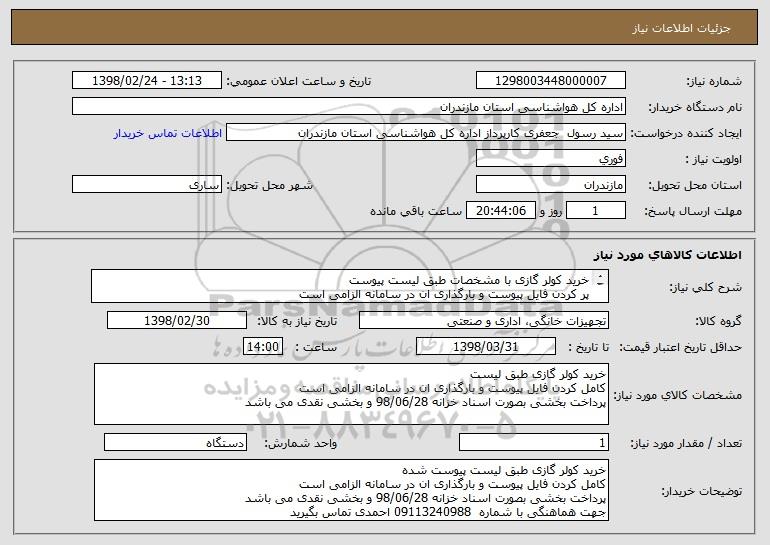Click the label اولویت نیاز
This screenshot has height=545, width=770.
[714, 159]
